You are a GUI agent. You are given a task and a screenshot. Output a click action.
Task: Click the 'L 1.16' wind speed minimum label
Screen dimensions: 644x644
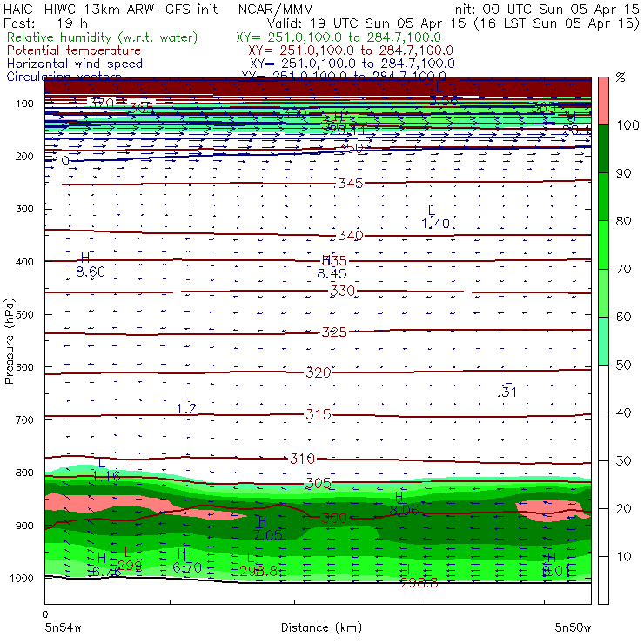coord(106,469)
